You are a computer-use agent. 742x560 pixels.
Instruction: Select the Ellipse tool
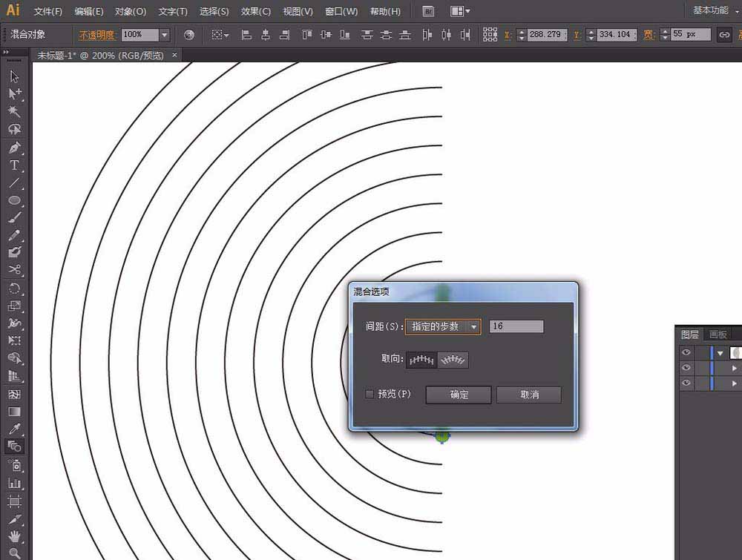coord(14,200)
